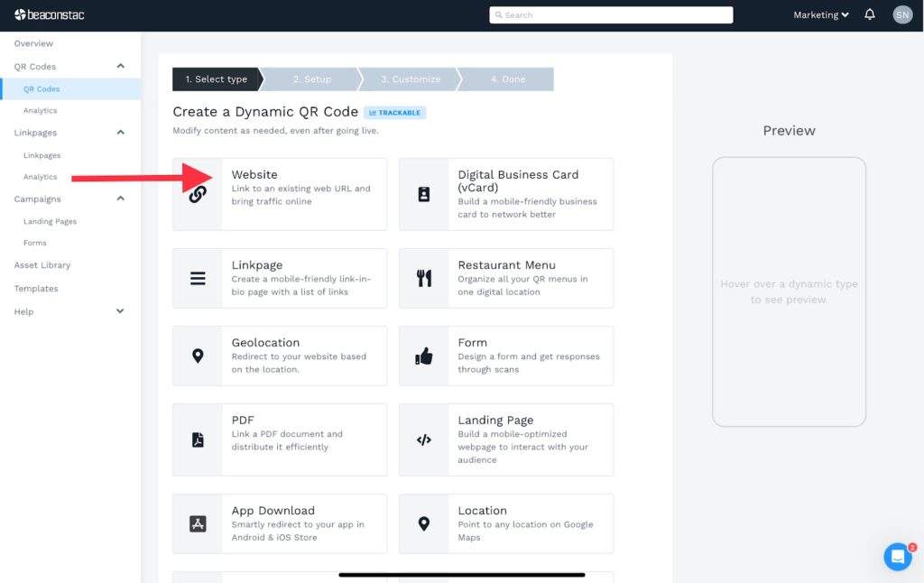
Task: Click the App Download icon
Action: pos(199,523)
